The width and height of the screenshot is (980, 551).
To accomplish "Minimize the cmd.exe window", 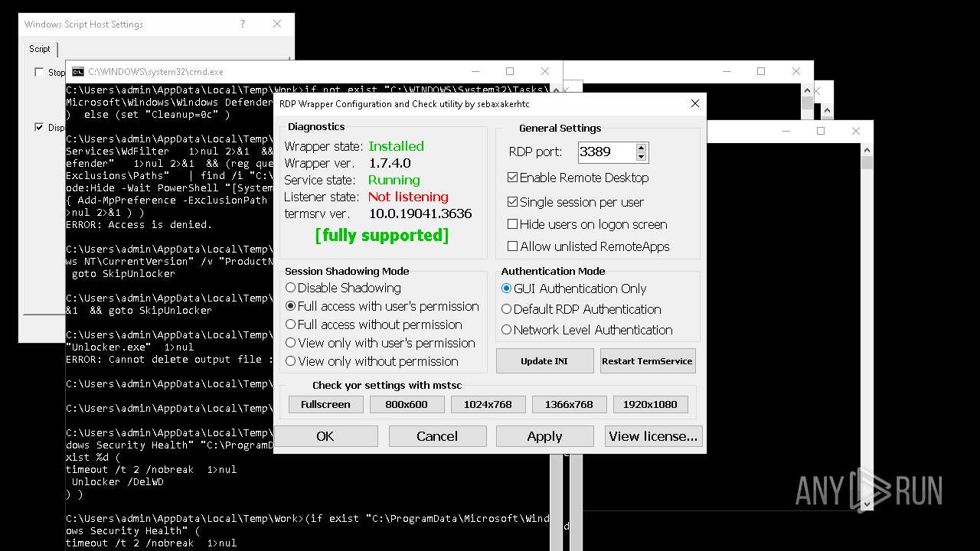I will coord(475,71).
